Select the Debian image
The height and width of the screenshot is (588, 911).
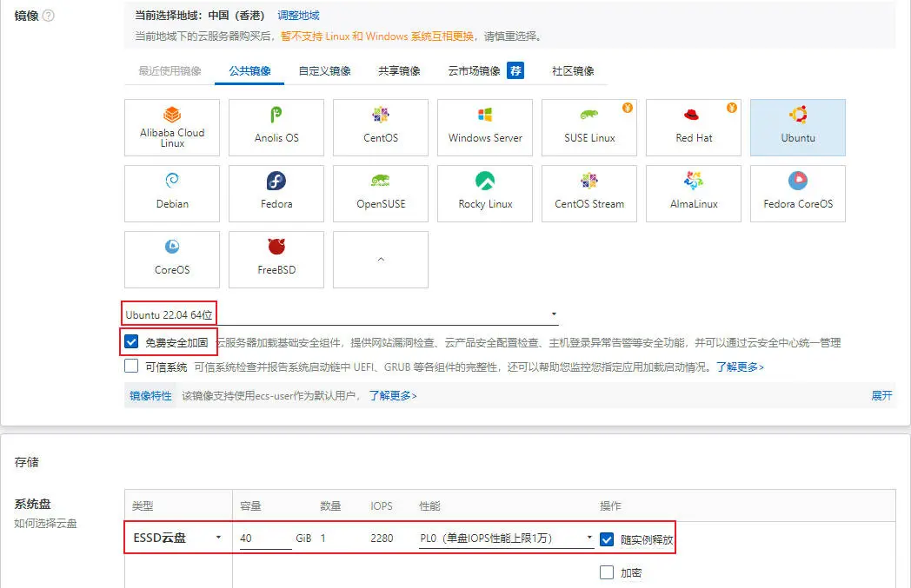pos(172,194)
